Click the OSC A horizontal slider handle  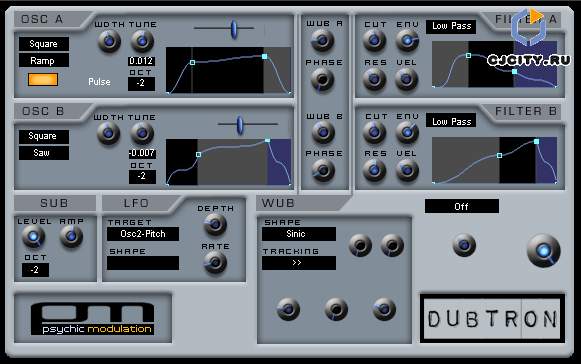pyautogui.click(x=234, y=29)
